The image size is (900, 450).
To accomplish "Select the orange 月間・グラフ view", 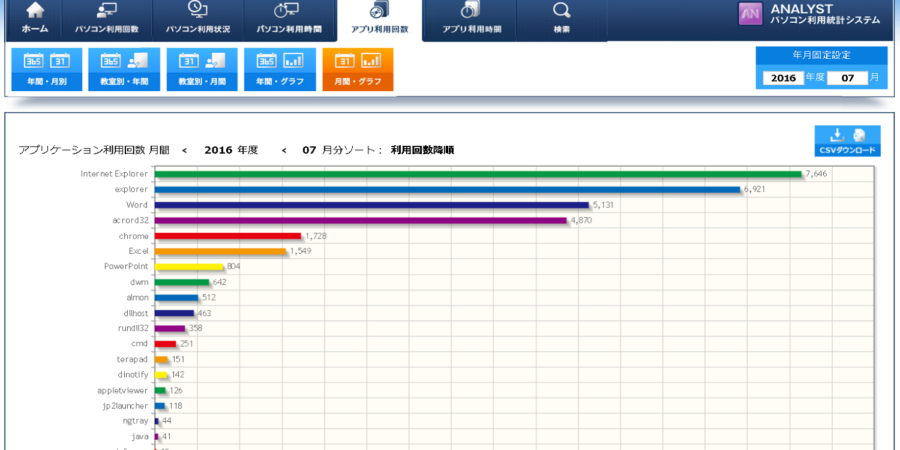I will pos(357,68).
